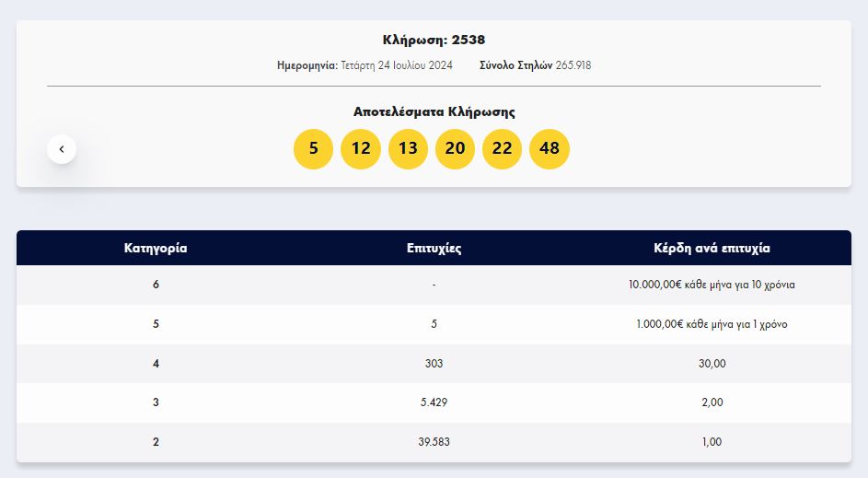Image resolution: width=868 pixels, height=478 pixels.
Task: Click the Αποτελέσματα Κλήρωσης heading
Action: pos(434,111)
